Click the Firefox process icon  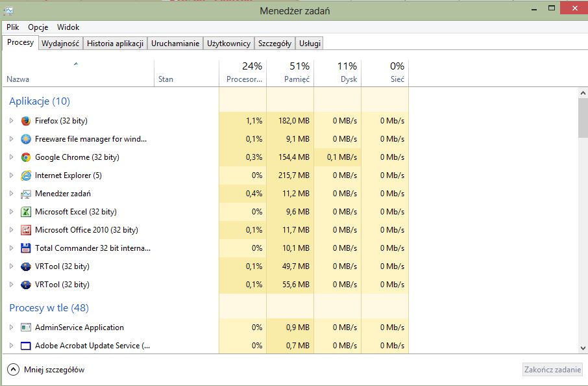[25, 120]
